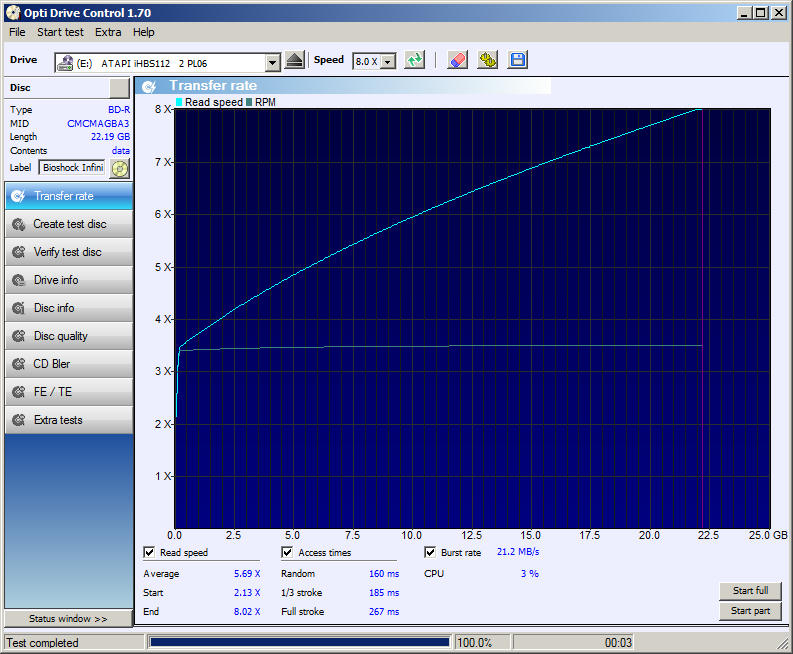Click the eraser icon in toolbar

click(457, 61)
